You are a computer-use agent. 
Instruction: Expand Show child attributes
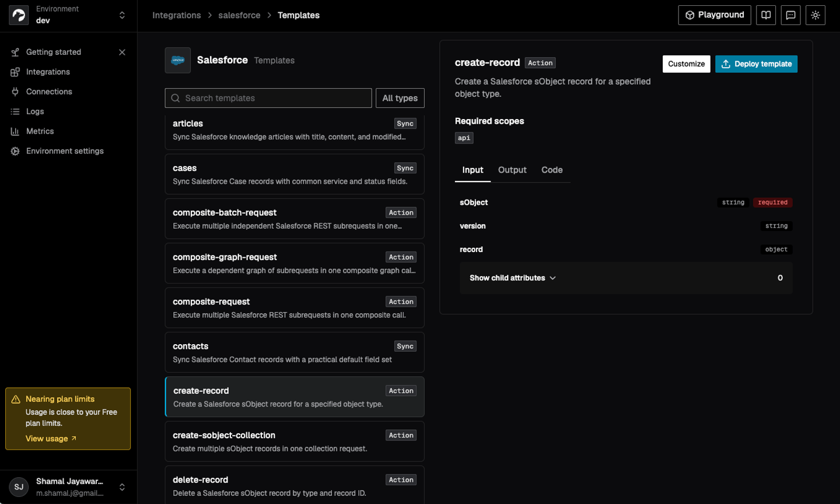[x=513, y=278]
